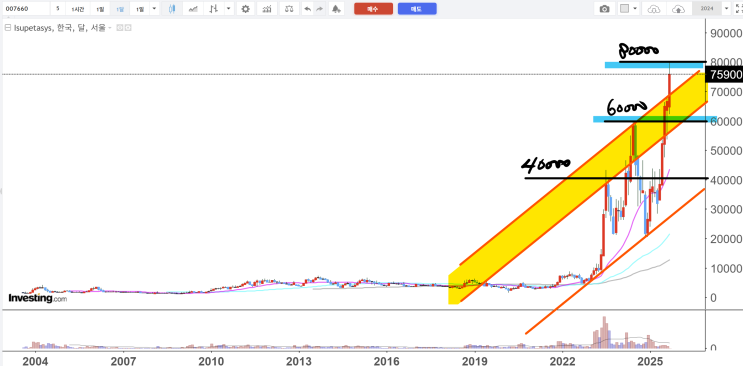Take a chart snapshot with camera icon
Image resolution: width=743 pixels, height=366 pixels.
(605, 9)
